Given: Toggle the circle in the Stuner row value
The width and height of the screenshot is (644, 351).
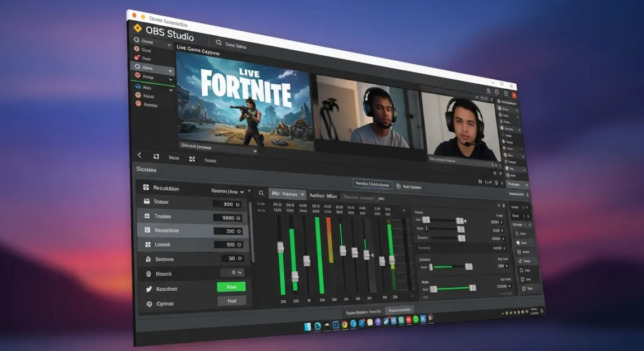Looking at the screenshot, I should tap(237, 204).
